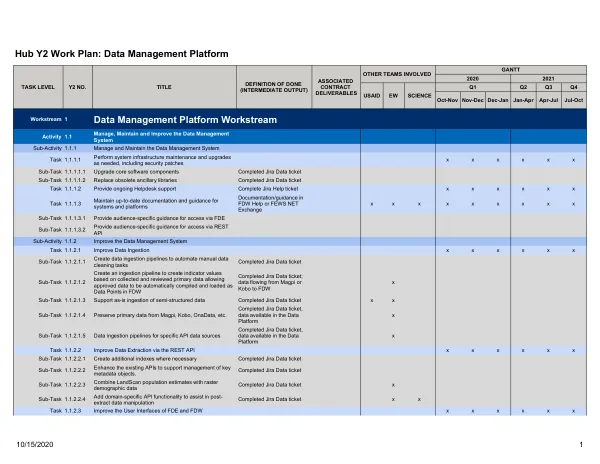600x464 pixels.
Task: Select the Dec-Jan column header
Action: tap(498, 100)
